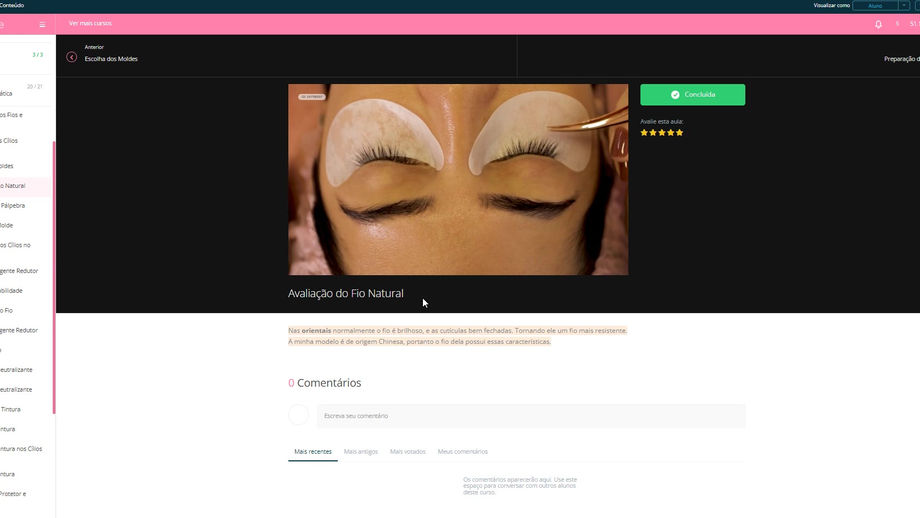This screenshot has width=920, height=518.
Task: Go back using the Anterior arrow icon
Action: coord(72,57)
